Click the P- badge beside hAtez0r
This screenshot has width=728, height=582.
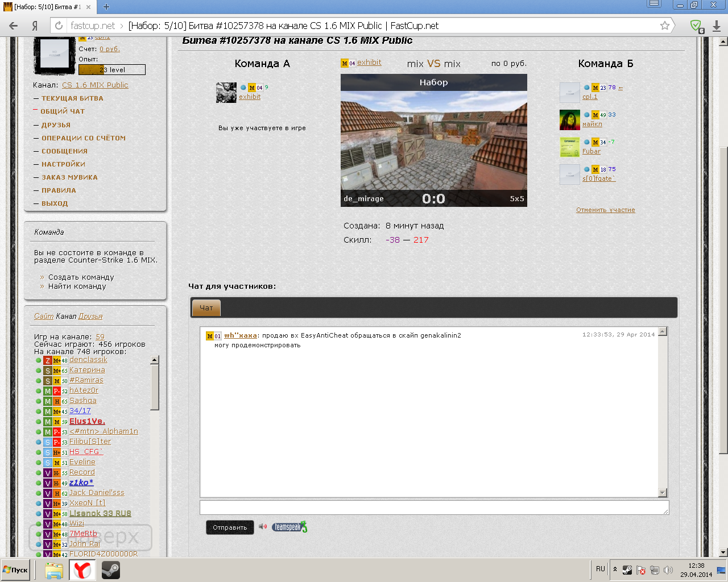click(57, 391)
